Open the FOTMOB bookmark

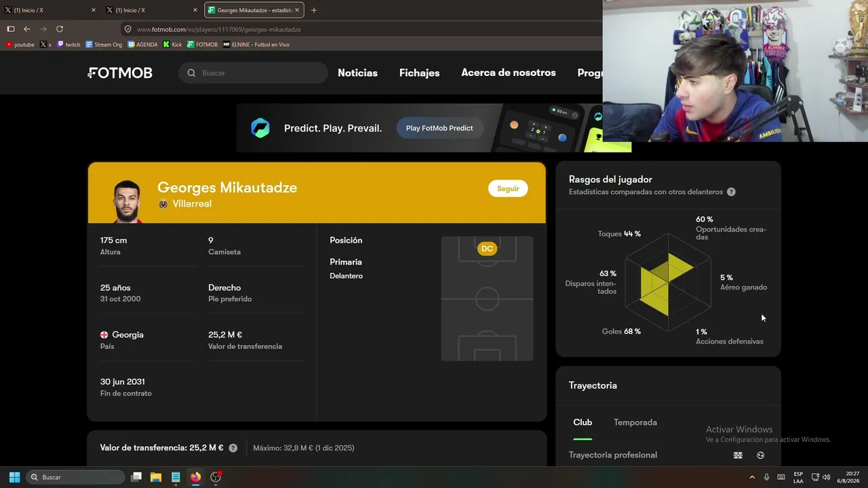(x=203, y=45)
